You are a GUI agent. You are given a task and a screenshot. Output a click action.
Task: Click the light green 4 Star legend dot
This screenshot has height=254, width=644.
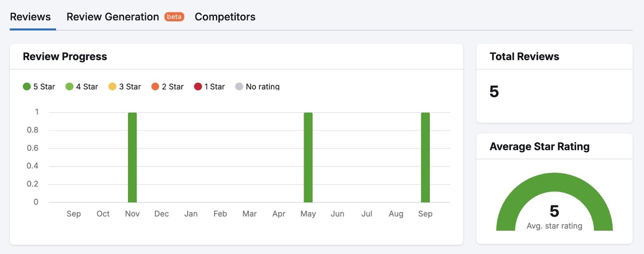(x=69, y=86)
